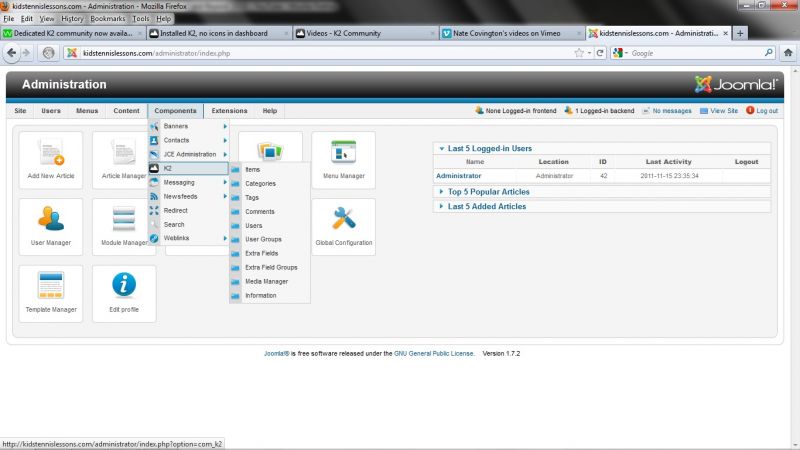Expand the Banners submenu arrow

(x=225, y=126)
